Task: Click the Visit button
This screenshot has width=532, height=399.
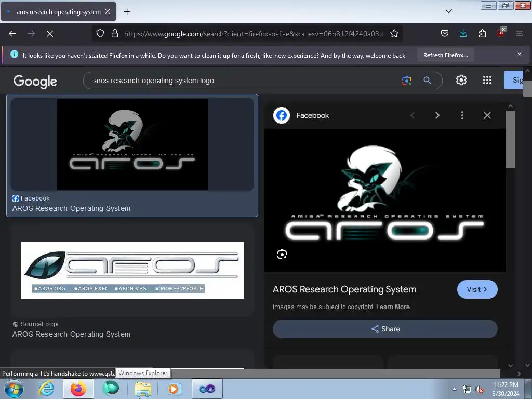Action: pyautogui.click(x=477, y=289)
